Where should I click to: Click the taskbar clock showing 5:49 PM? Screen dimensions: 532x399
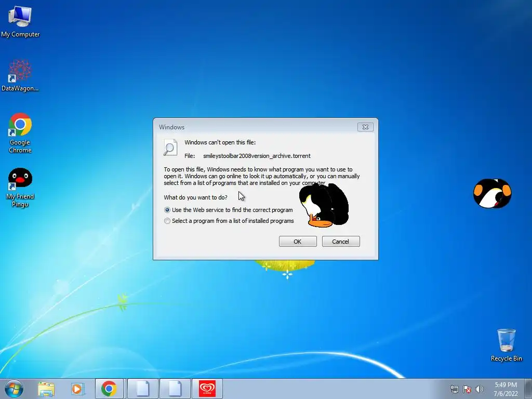coord(506,389)
